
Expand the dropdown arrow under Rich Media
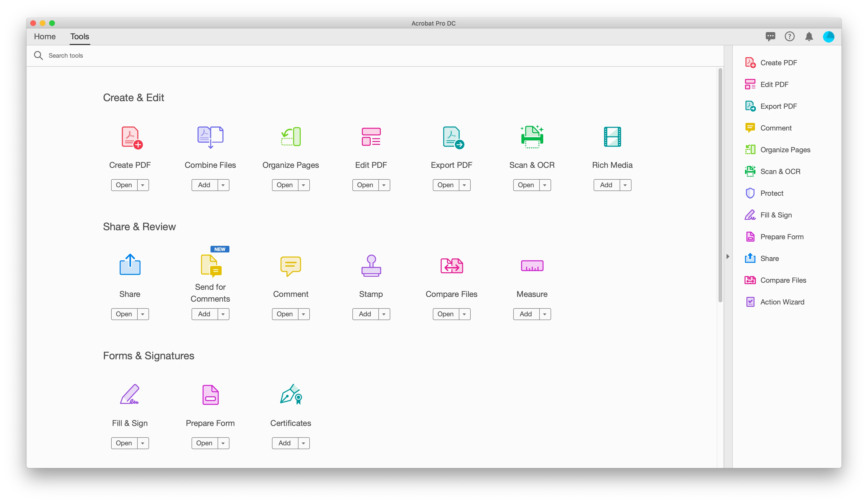point(625,185)
